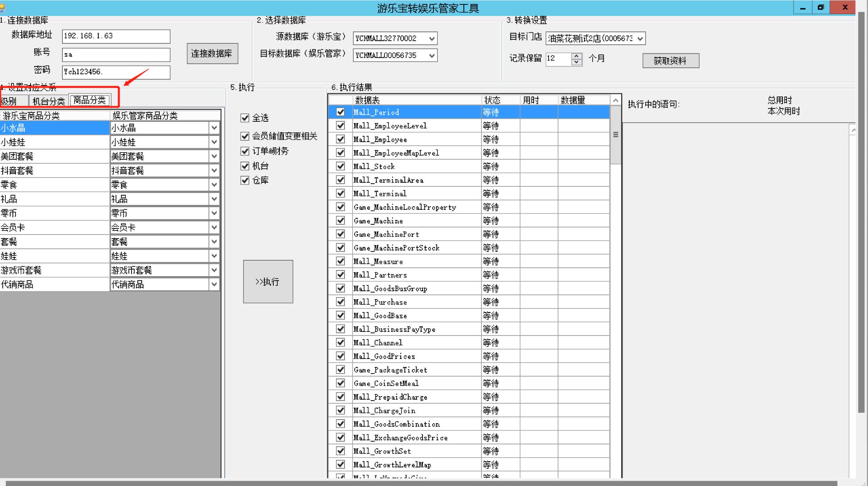Open the 游戏币套餐 category mapping dropdown
Image resolution: width=868 pixels, height=486 pixels.
coord(214,270)
